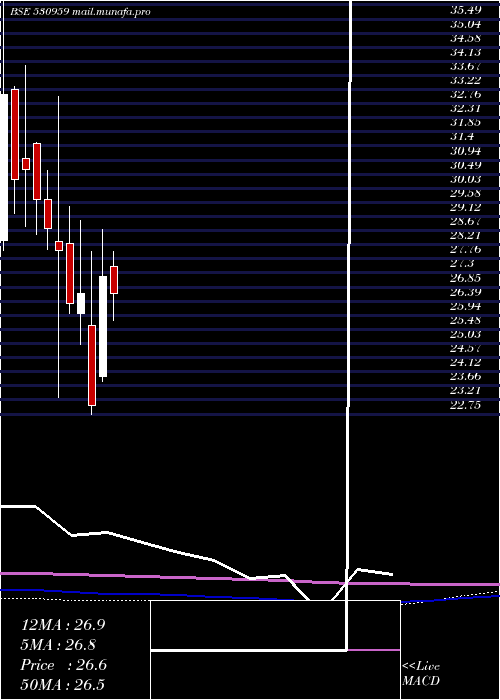Click the 12MA : 26.9 reading
The width and height of the screenshot is (500, 700).
point(63,625)
